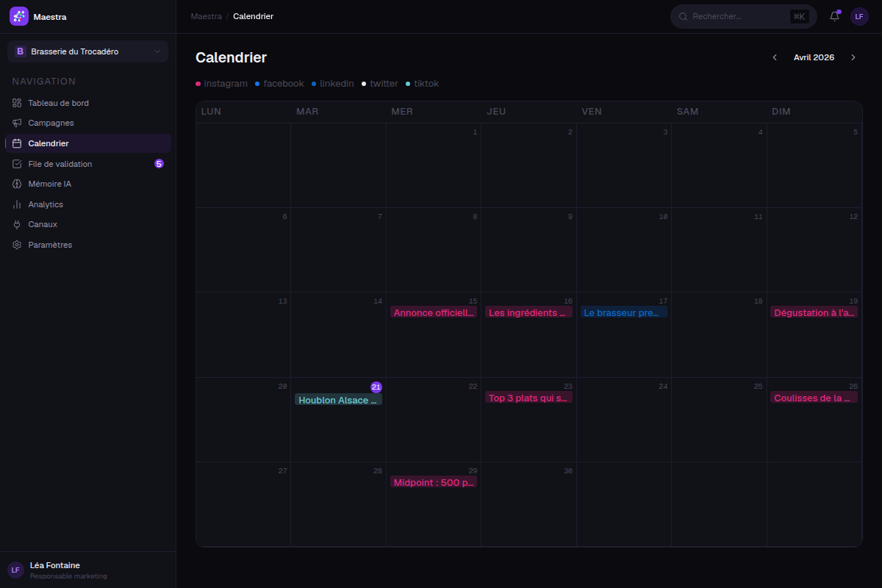Open the 'Dégustation à l'a...' event
Screen dimensions: 882x588
pos(814,312)
